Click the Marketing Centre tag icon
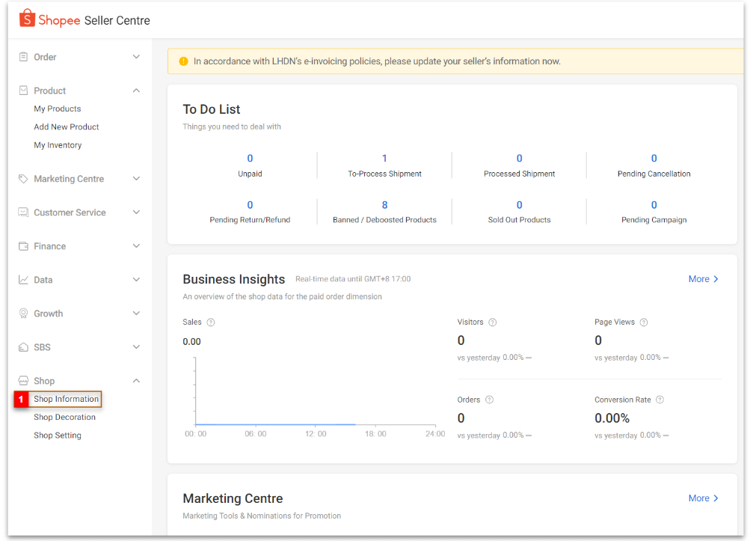Image resolution: width=756 pixels, height=541 pixels. pyautogui.click(x=23, y=179)
